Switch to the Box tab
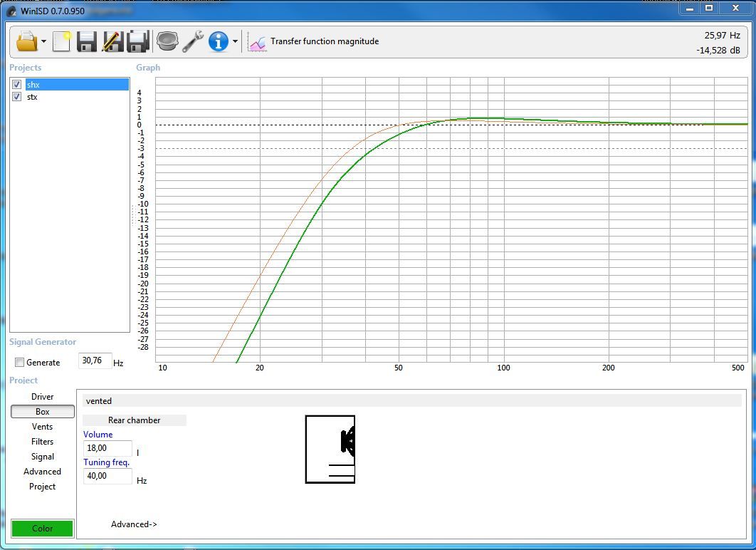This screenshot has width=756, height=550. [43, 412]
